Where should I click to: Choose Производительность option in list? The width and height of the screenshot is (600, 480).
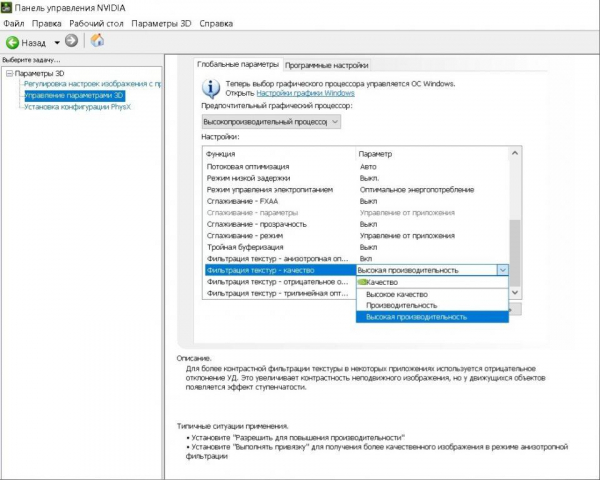click(x=432, y=305)
